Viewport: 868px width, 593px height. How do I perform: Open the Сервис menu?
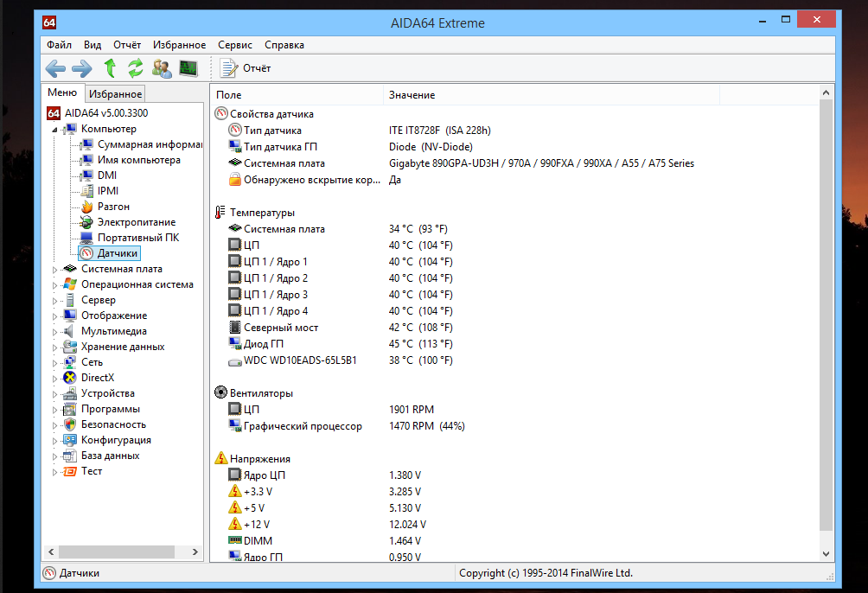point(235,45)
